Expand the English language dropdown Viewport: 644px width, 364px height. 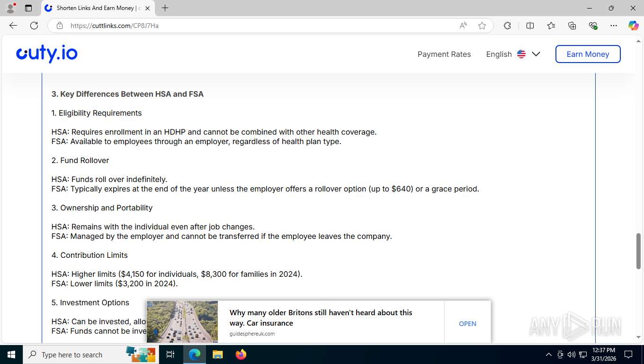point(513,54)
